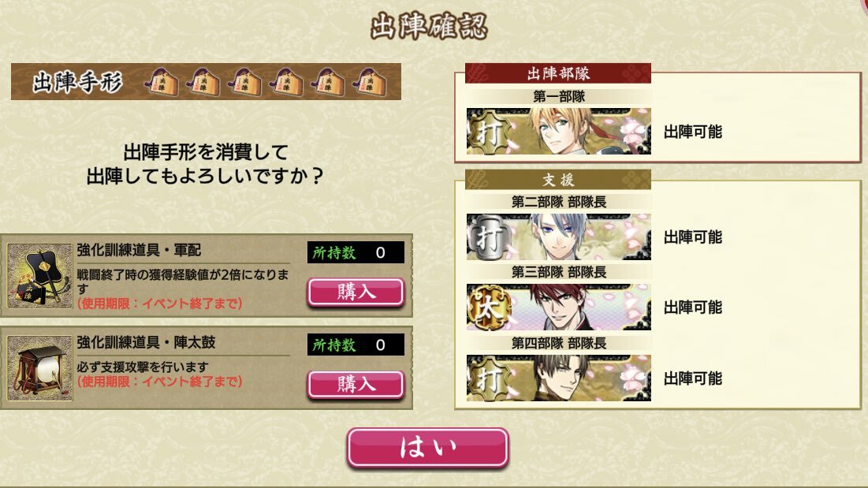Open the 出陣部隊 header tab
The width and height of the screenshot is (868, 488).
point(558,73)
